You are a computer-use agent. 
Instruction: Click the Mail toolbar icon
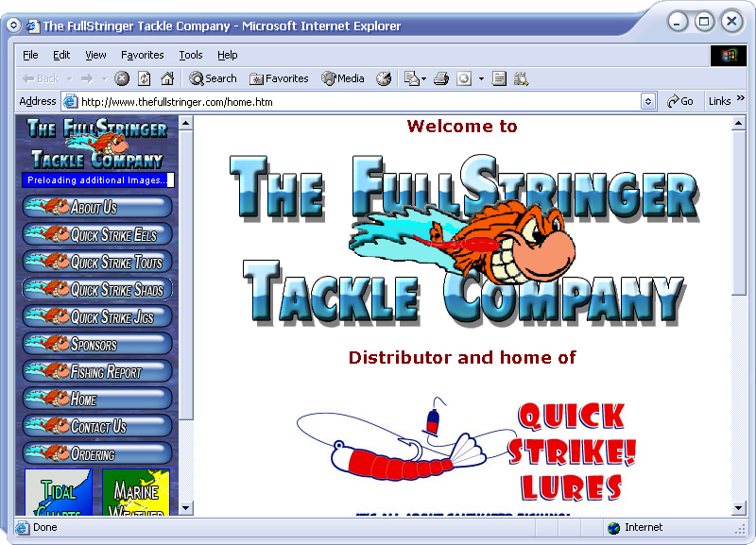point(411,78)
